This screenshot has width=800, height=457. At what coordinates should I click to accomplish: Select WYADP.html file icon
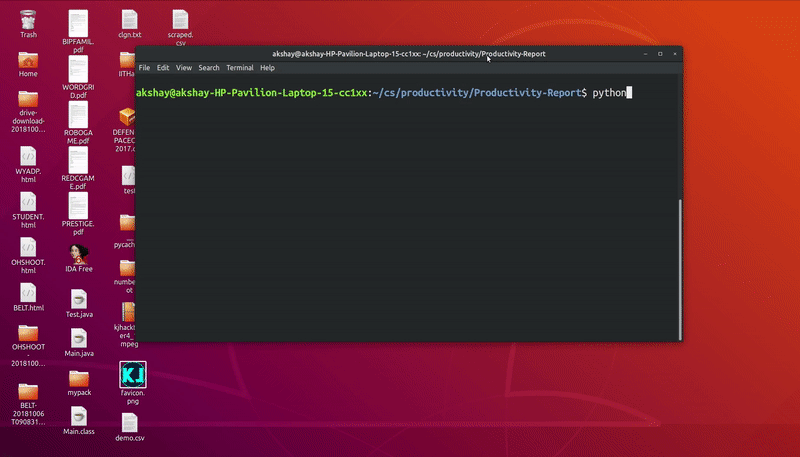tap(28, 156)
